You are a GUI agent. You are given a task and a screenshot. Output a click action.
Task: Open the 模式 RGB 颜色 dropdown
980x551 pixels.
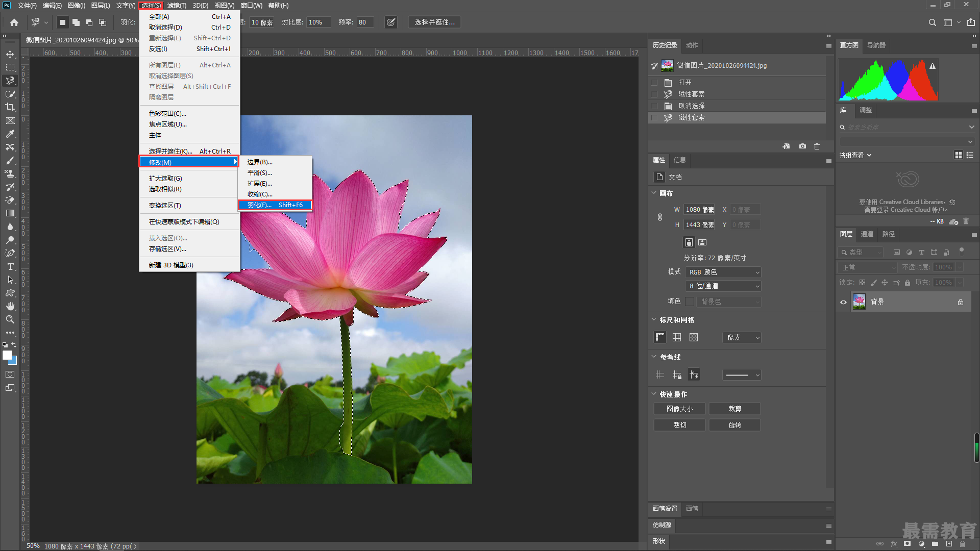click(x=723, y=272)
